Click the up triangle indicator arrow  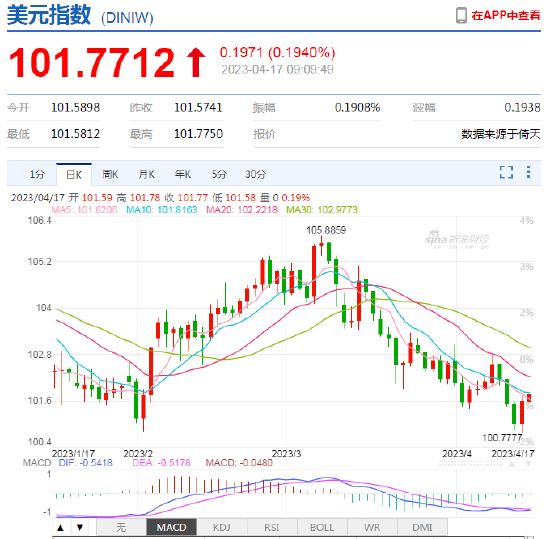60,527
